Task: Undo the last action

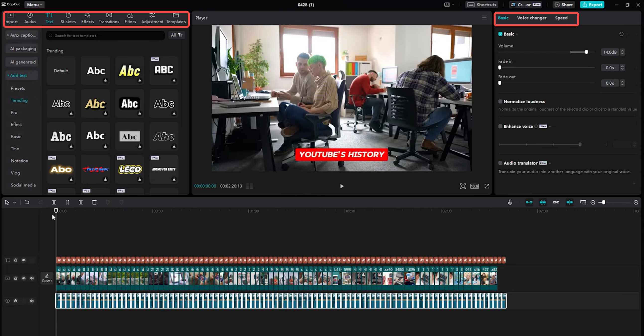Action: [27, 202]
